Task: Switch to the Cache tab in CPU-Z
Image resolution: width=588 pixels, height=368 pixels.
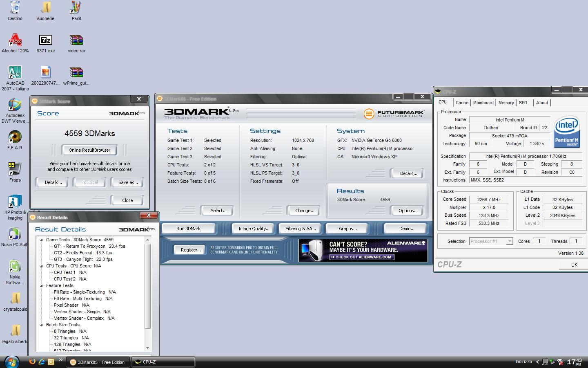Action: click(x=462, y=103)
